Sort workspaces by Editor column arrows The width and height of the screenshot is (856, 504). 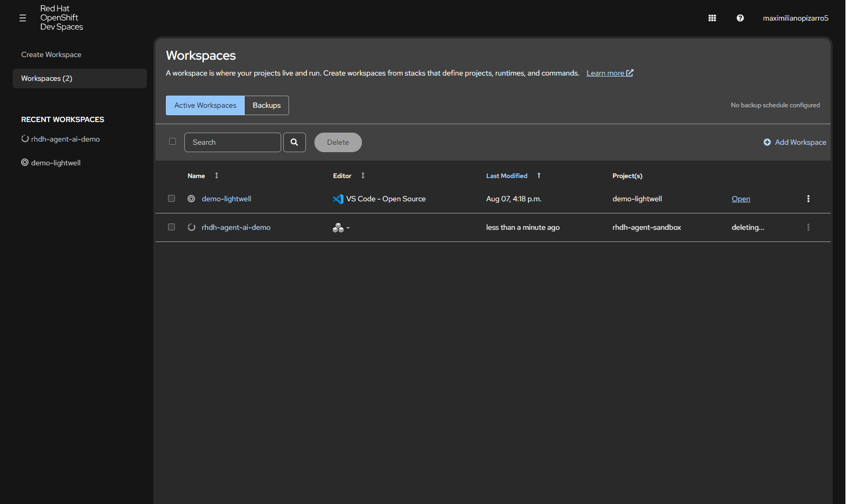(x=363, y=175)
